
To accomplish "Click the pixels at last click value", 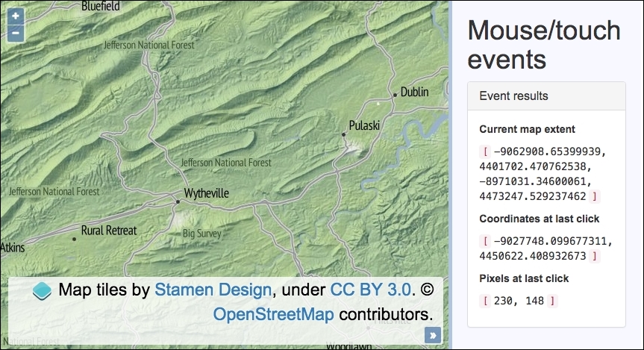I will tap(519, 301).
